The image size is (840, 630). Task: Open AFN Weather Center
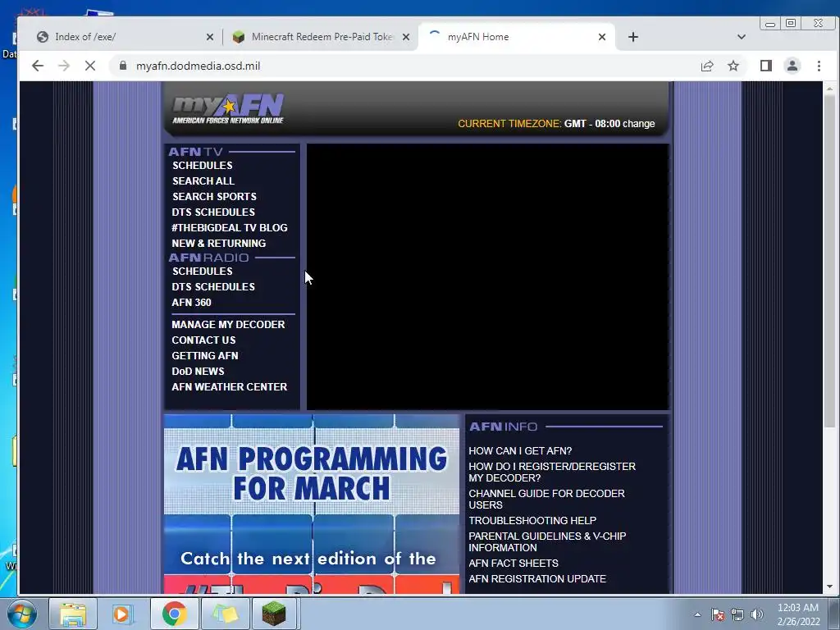click(230, 387)
